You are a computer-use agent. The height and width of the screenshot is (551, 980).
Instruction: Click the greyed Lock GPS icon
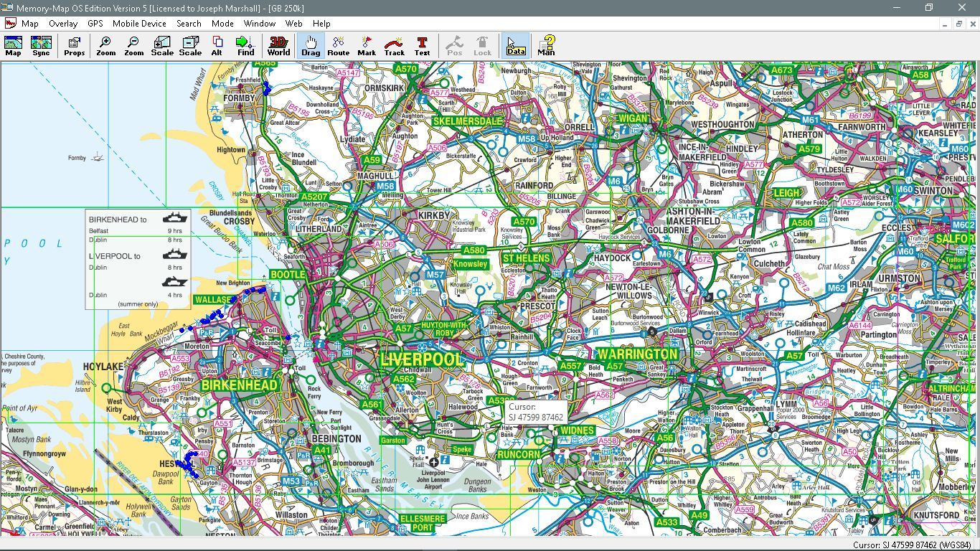pos(483,46)
